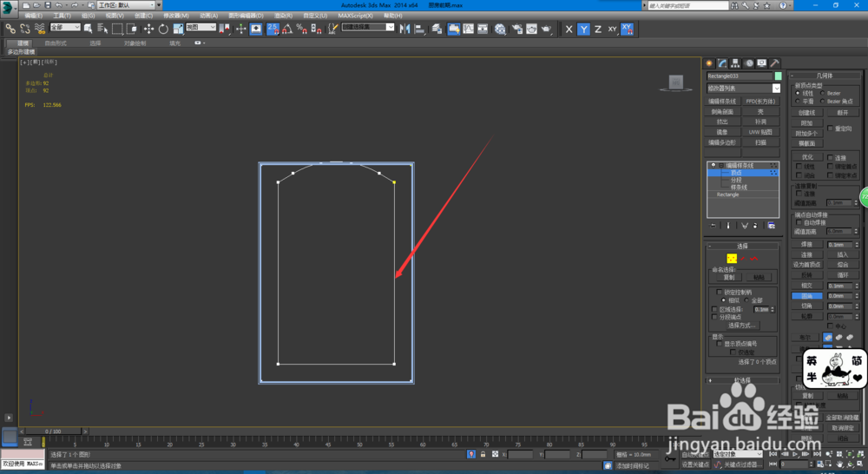This screenshot has width=868, height=474.
Task: Click Configure Modifier Sets icon
Action: click(771, 226)
